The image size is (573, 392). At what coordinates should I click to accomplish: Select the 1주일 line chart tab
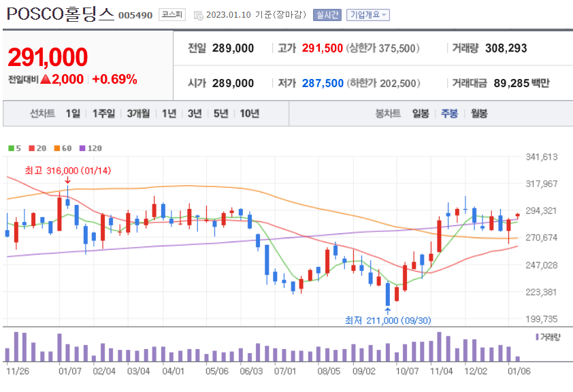click(x=103, y=114)
